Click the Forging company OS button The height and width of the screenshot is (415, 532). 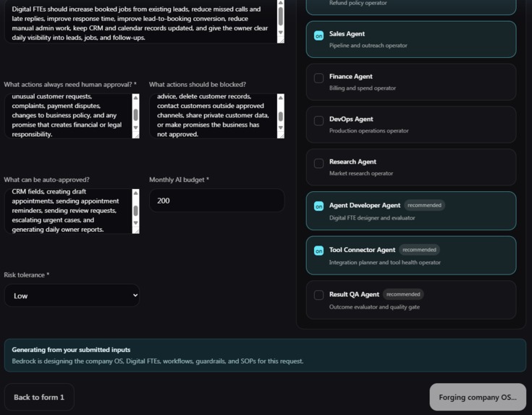point(478,397)
